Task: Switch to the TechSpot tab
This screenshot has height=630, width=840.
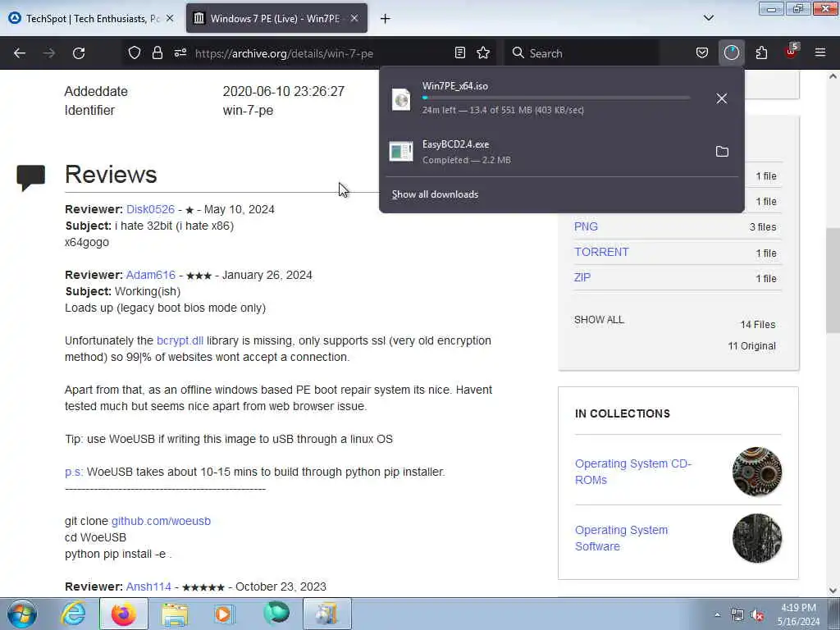Action: tap(92, 19)
